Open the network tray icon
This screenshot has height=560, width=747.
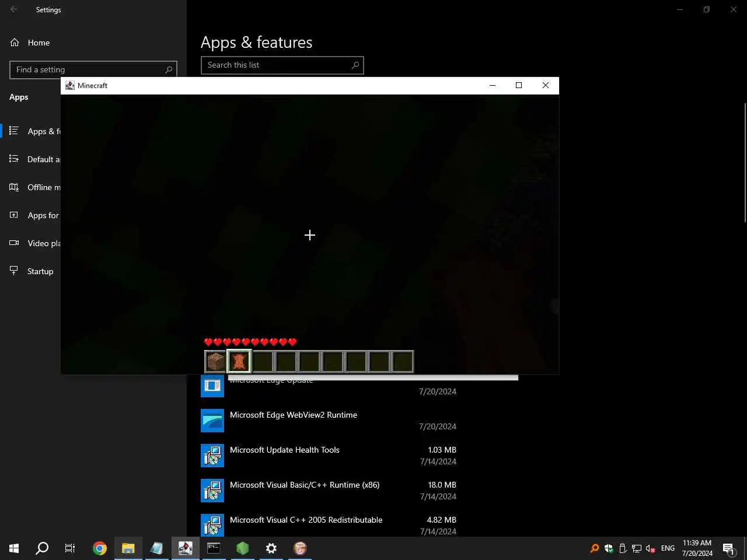pos(637,548)
